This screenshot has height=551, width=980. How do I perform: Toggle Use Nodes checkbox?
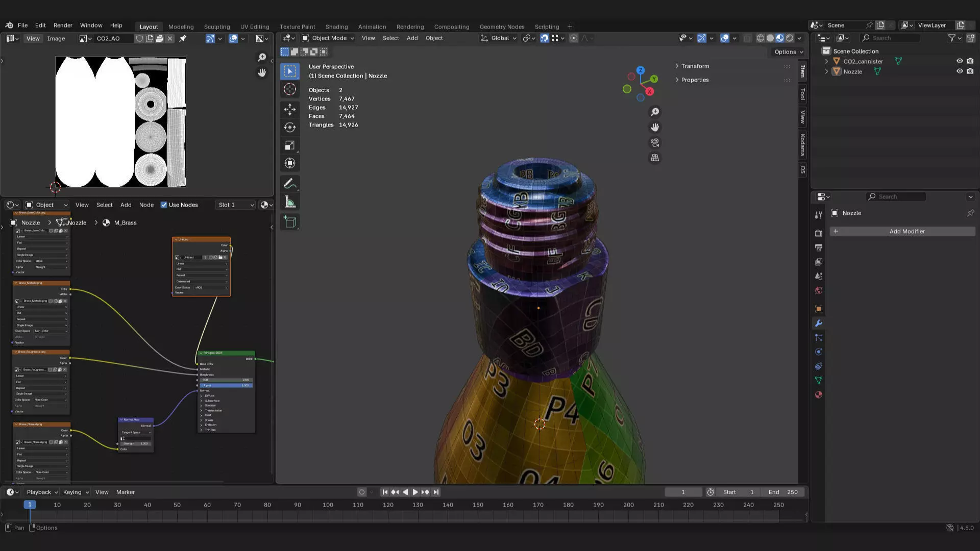pyautogui.click(x=164, y=205)
